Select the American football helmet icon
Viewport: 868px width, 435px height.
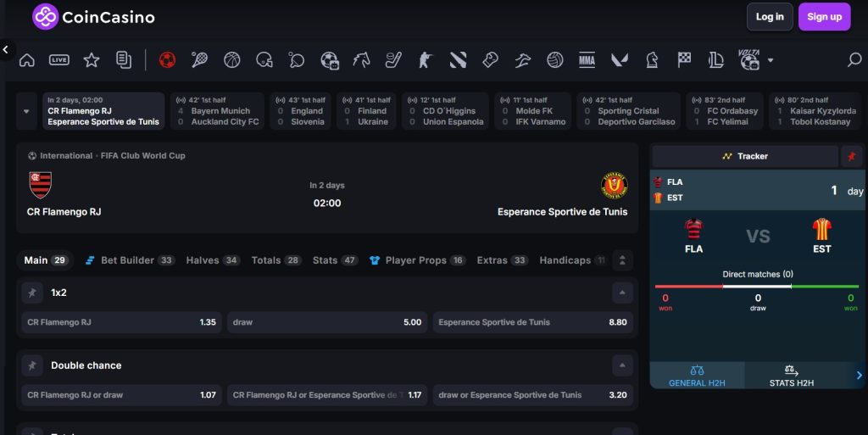[x=264, y=59]
